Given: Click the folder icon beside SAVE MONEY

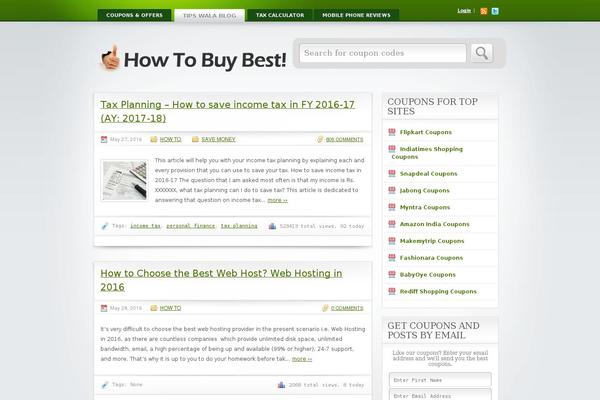Looking at the screenshot, I should [195, 139].
